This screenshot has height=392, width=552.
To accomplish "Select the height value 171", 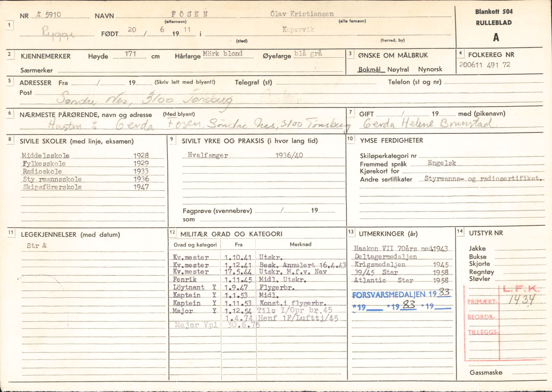I will [x=130, y=54].
